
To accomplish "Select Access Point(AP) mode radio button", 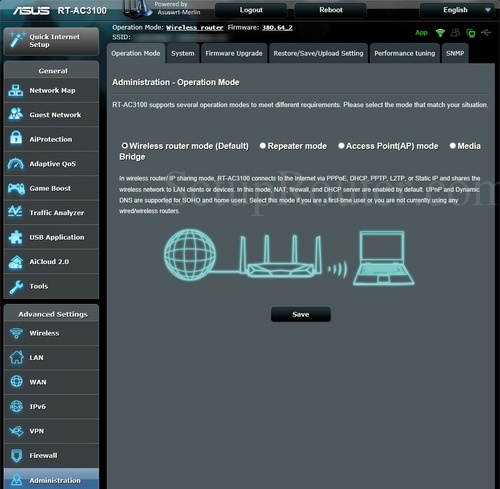I will tap(341, 146).
